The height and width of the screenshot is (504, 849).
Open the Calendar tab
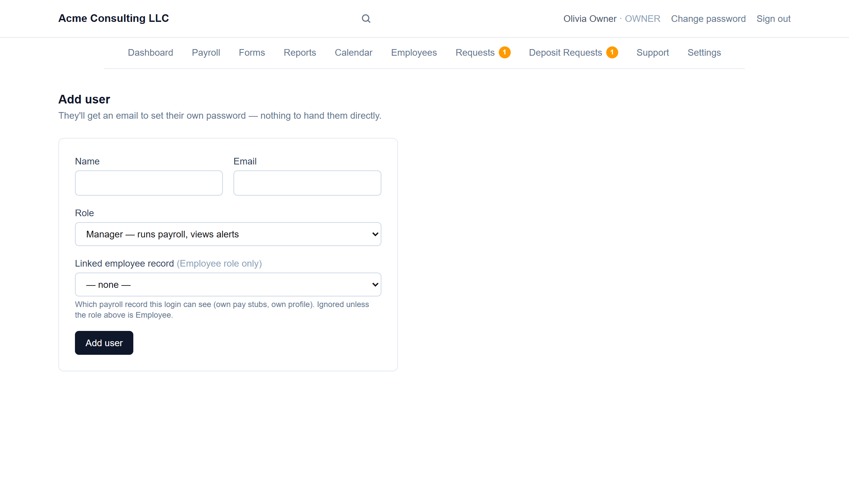click(354, 53)
